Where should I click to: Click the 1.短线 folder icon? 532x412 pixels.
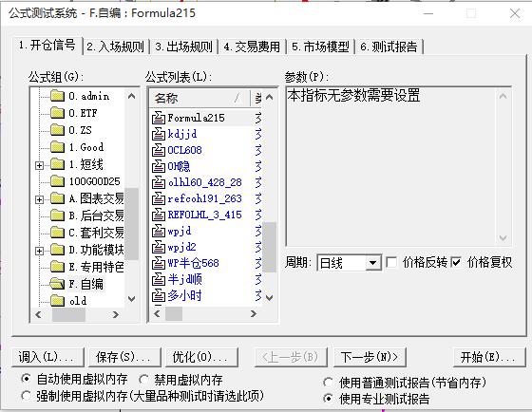click(57, 164)
